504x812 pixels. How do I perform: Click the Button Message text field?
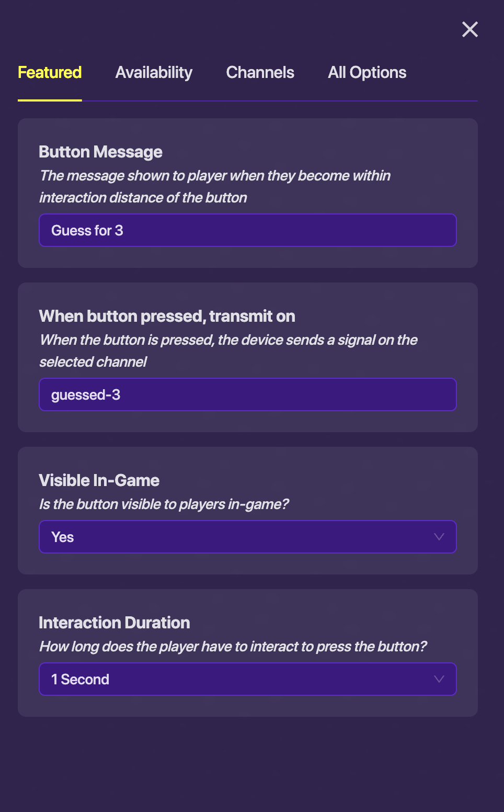pos(247,230)
